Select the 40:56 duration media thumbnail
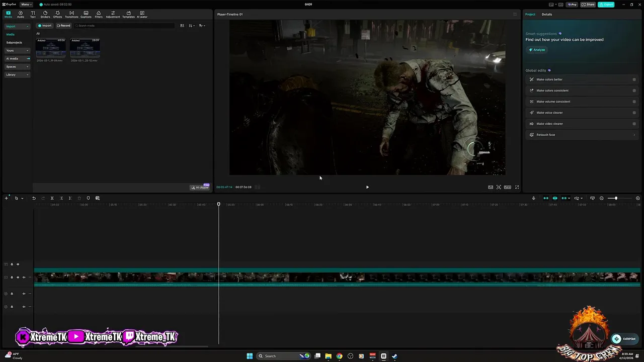 coord(51,48)
